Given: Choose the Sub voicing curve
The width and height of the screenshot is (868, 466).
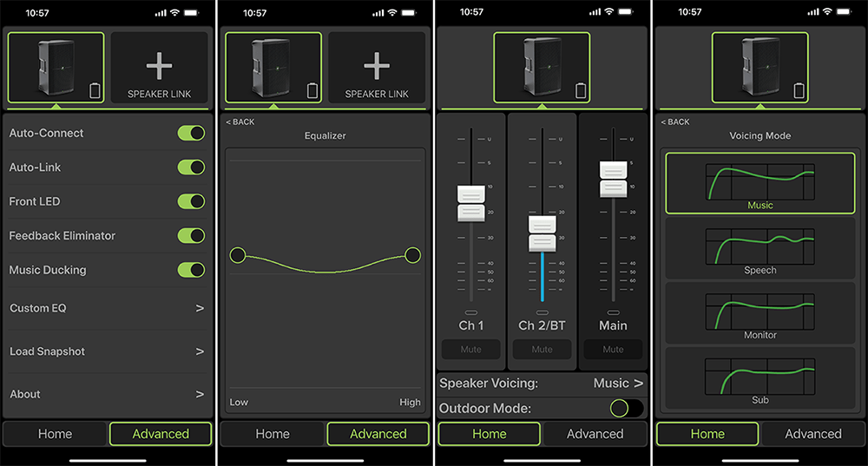Looking at the screenshot, I should click(x=759, y=378).
